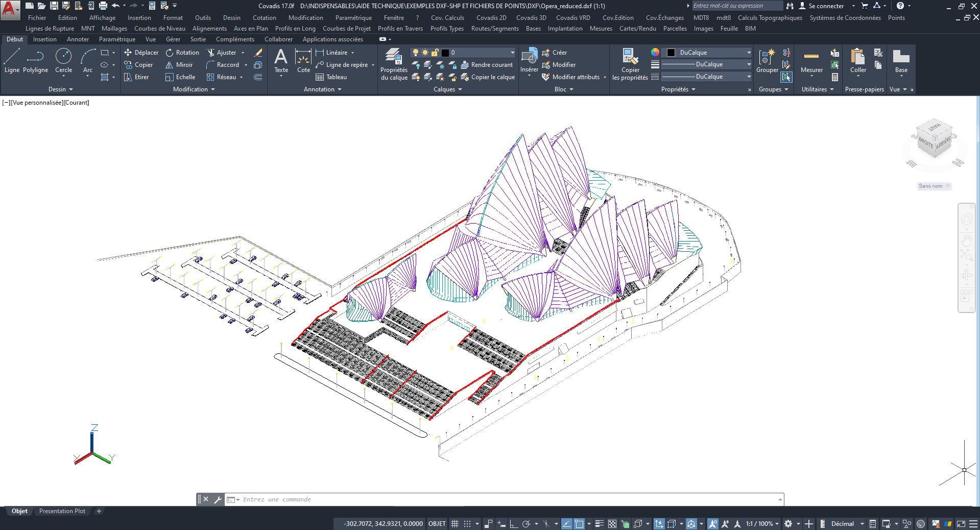Viewport: 980px width, 530px height.
Task: Open the Courbes de Niveau menu
Action: pos(159,29)
